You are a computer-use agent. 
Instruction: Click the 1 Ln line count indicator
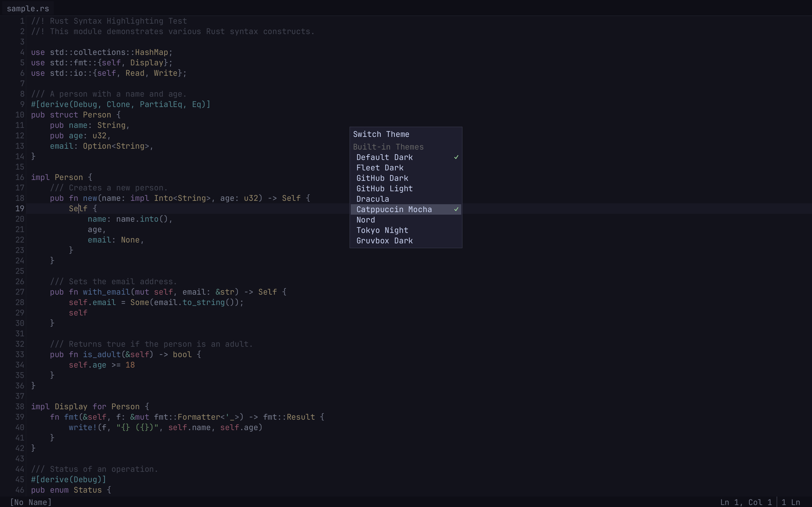(791, 502)
